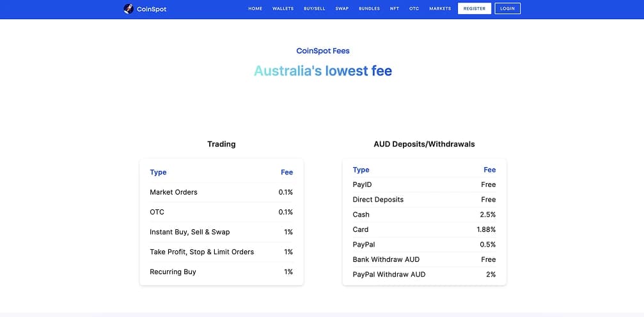Open the OTC nav link
Screen dimensions: 644x317
click(x=414, y=8)
